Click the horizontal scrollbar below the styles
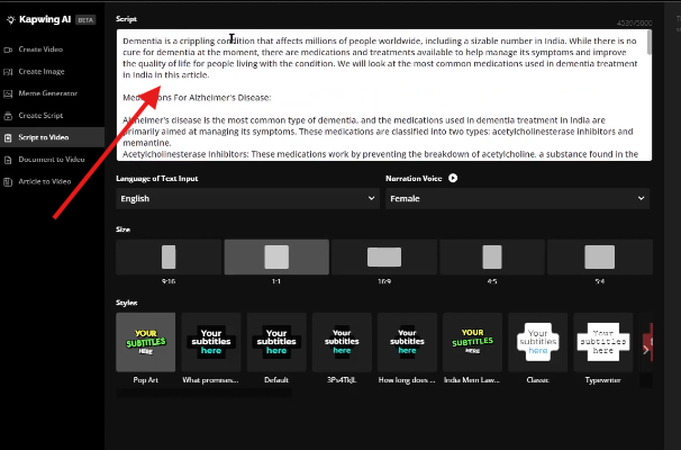Viewport: 681px width, 450px height. [x=204, y=394]
